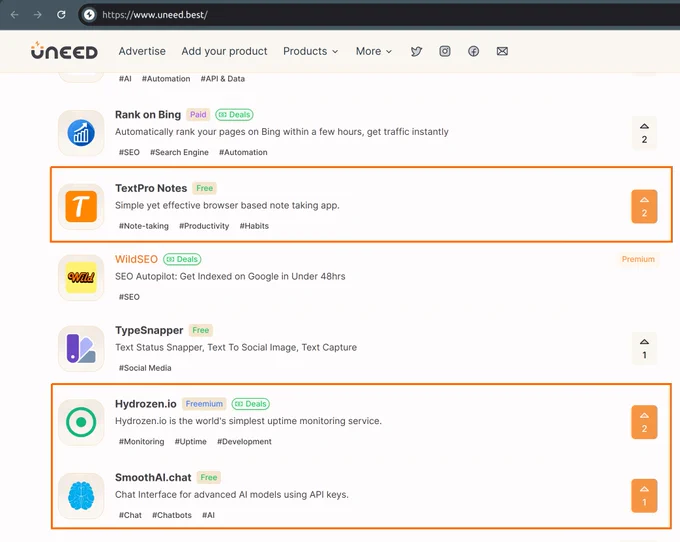Open the TextPro Notes orange T icon

tap(81, 206)
